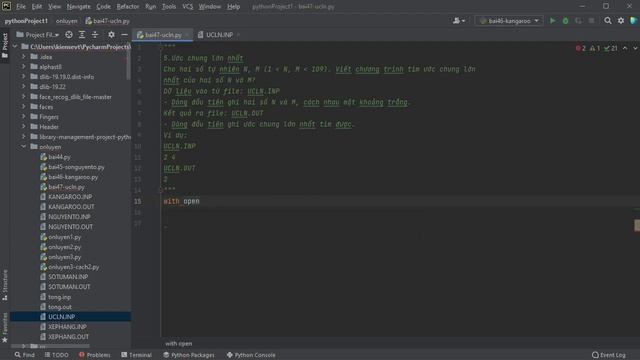The width and height of the screenshot is (640, 360).
Task: Close the bai47-ucln.py editor tab
Action: click(x=187, y=35)
